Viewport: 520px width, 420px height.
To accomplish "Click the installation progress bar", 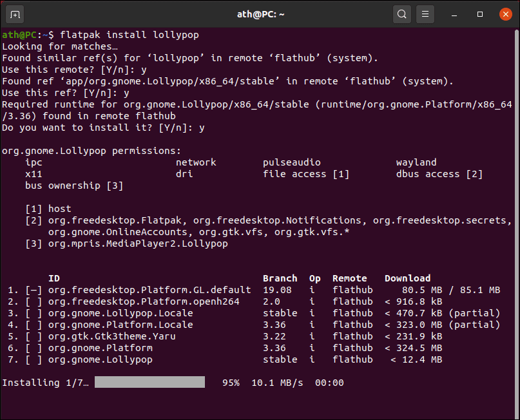I will pos(149,382).
